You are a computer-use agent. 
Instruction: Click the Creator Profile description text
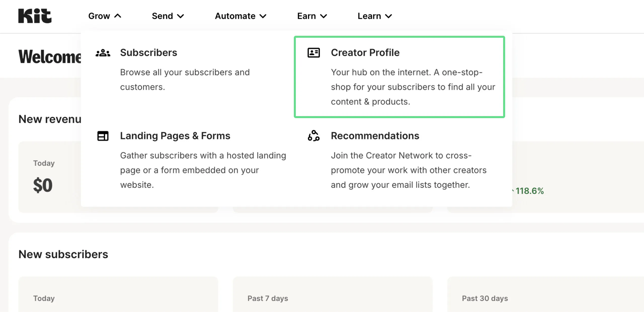[413, 87]
